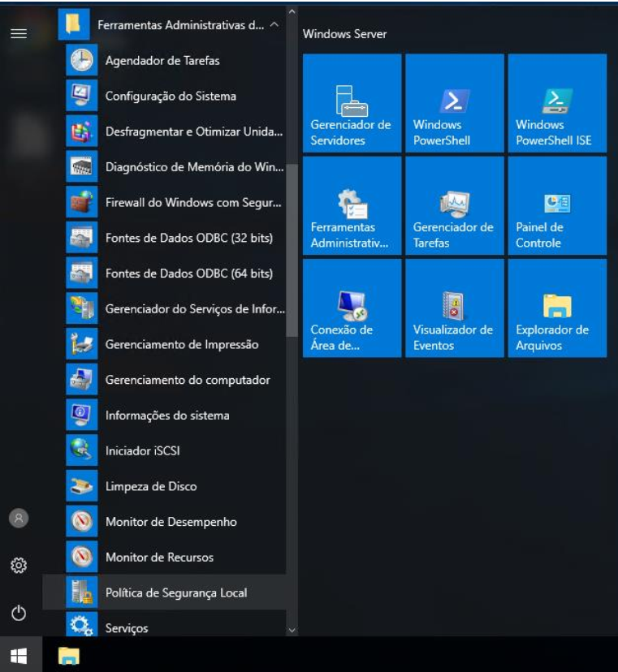The width and height of the screenshot is (618, 672).
Task: Click the app list scrollbar thumb
Action: (292, 251)
